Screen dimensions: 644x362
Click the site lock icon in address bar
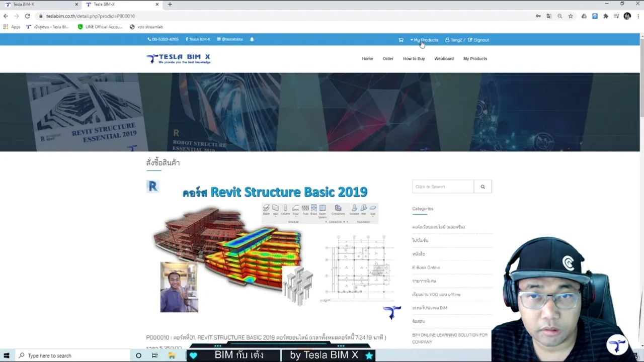[41, 16]
